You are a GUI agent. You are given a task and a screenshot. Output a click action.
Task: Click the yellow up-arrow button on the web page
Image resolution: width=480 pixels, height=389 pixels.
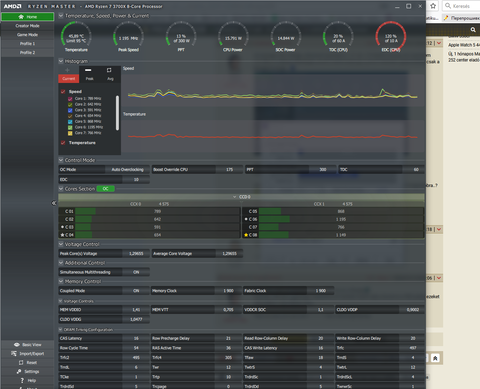point(435,358)
